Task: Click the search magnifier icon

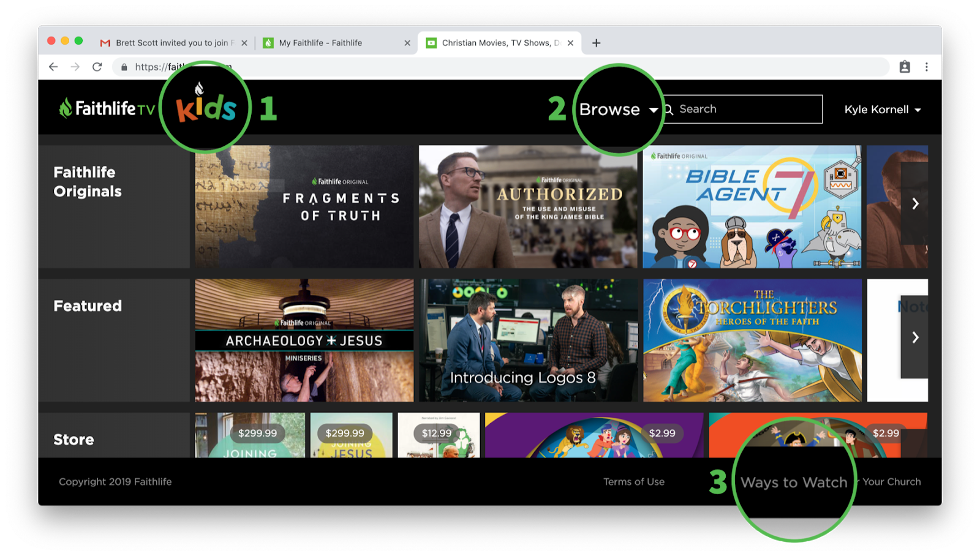Action: tap(669, 110)
